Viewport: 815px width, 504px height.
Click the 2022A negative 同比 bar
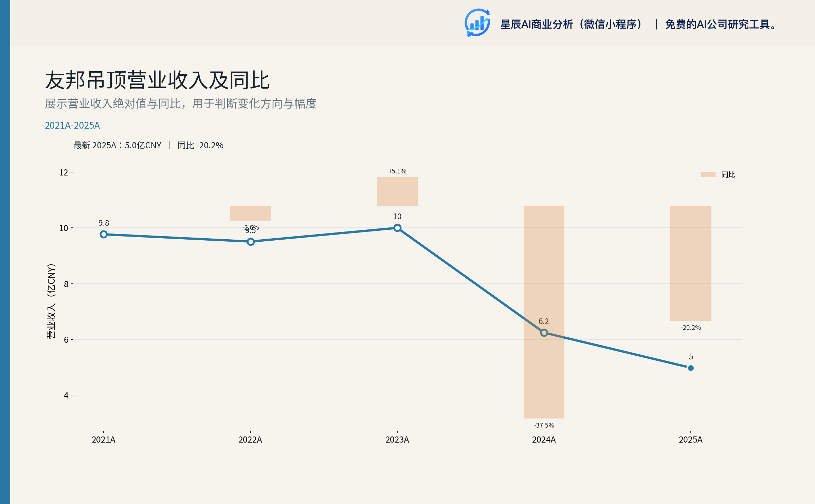[x=251, y=213]
